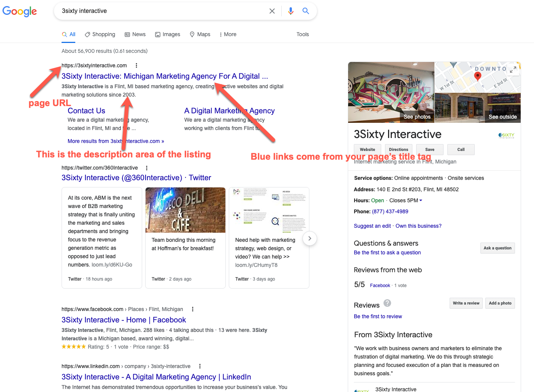Click the About 56,900 results text

(105, 51)
